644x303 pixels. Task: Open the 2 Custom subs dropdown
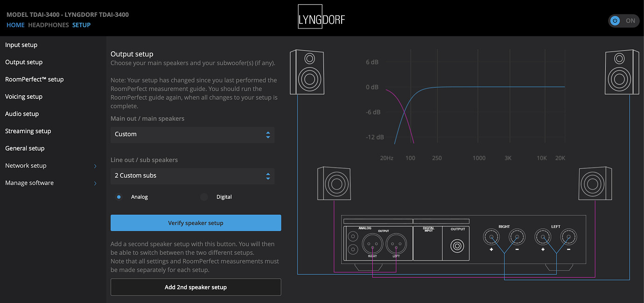click(x=192, y=176)
